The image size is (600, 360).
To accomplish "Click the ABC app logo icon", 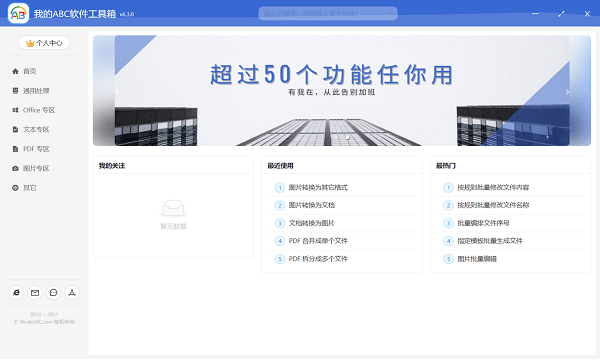I will tap(18, 13).
